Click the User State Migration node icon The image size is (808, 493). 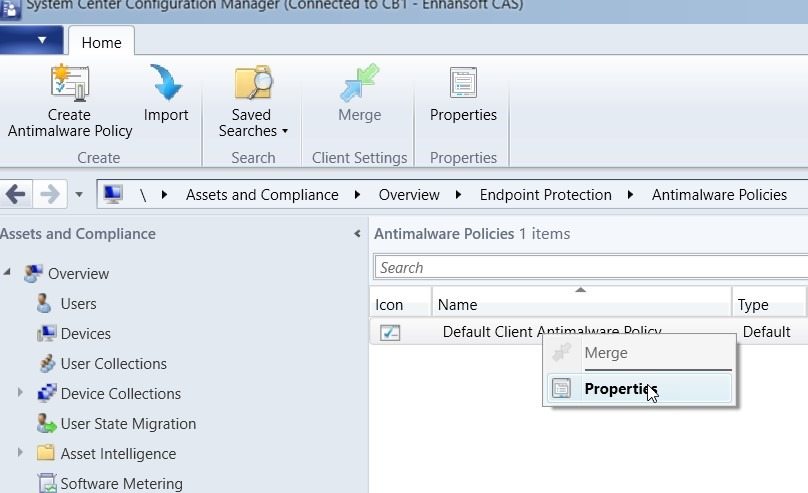point(46,423)
